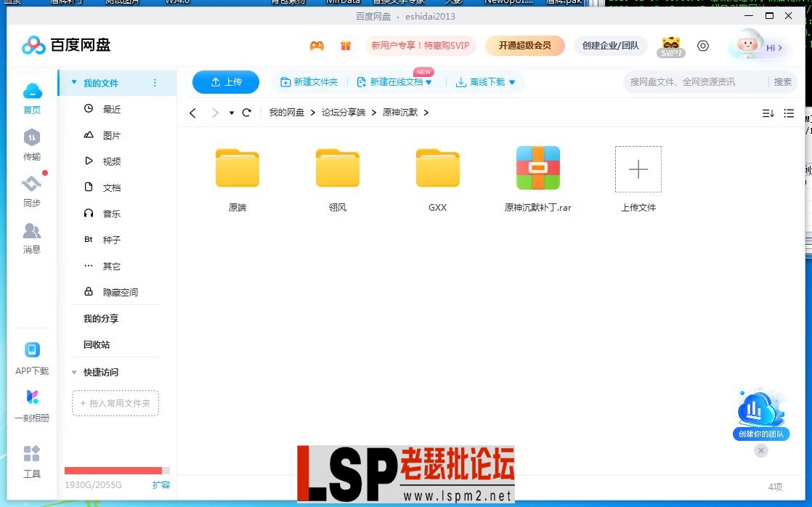Open the settings hexagon icon
Viewport: 812px width, 507px height.
pyautogui.click(x=703, y=46)
